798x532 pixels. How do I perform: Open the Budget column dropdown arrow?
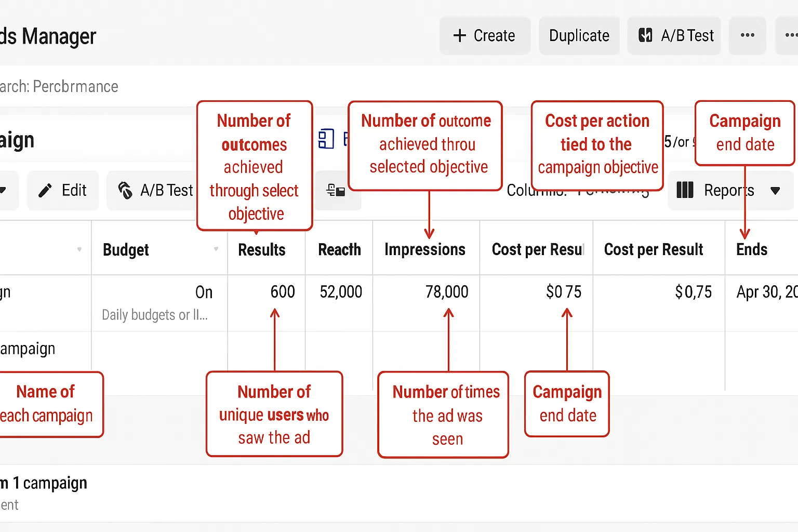tap(216, 249)
